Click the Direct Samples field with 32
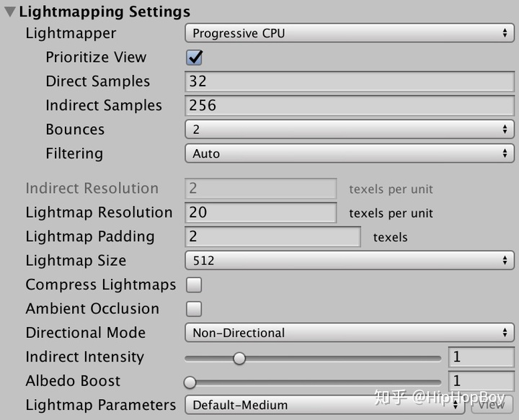 click(x=350, y=81)
